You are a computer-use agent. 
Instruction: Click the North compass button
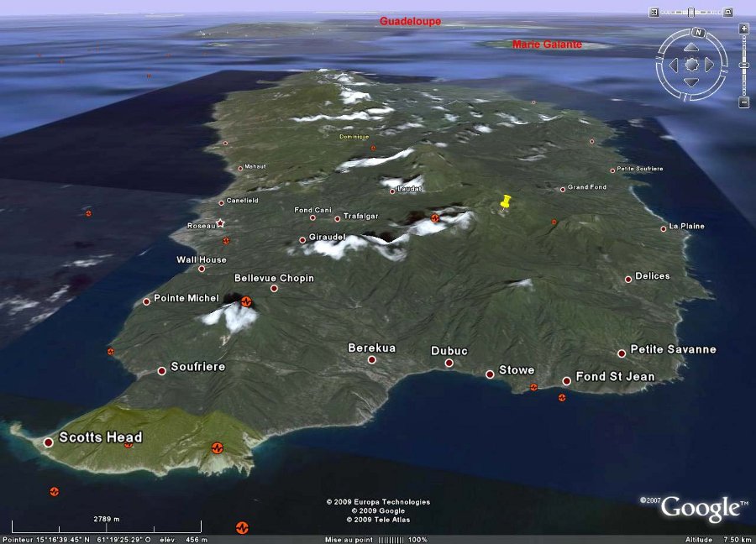(x=696, y=33)
